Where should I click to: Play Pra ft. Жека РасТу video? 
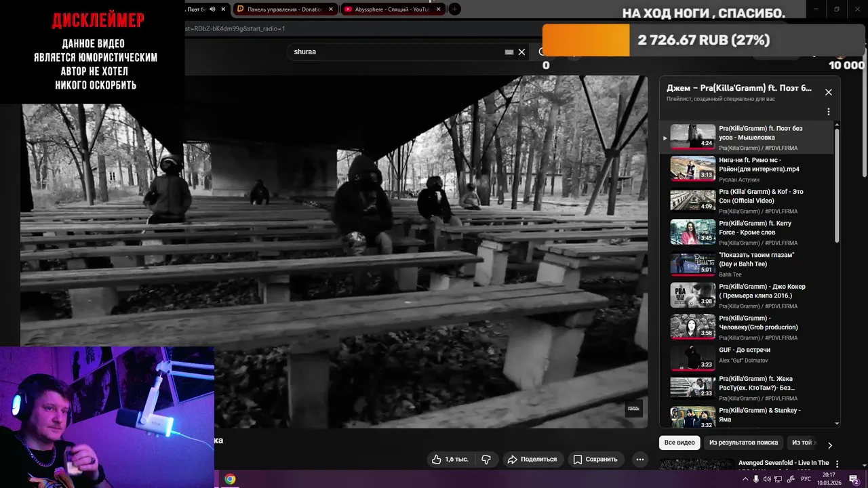click(x=746, y=388)
